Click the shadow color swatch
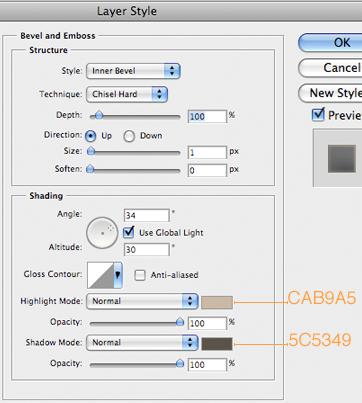Screen dimensions: 362x403 217,344
